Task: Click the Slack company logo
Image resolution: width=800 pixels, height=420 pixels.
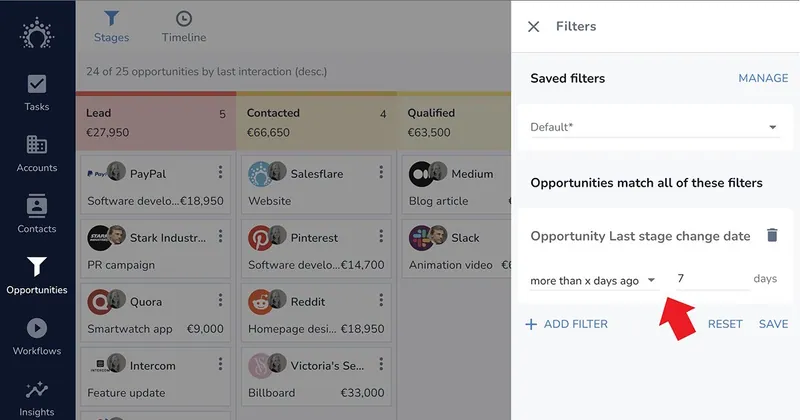Action: click(x=420, y=238)
